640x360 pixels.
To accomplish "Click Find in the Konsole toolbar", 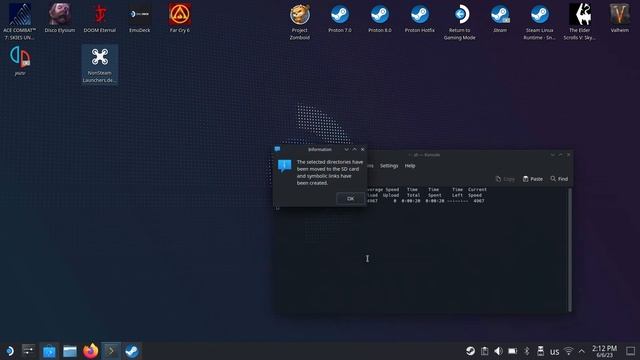I will [x=559, y=179].
